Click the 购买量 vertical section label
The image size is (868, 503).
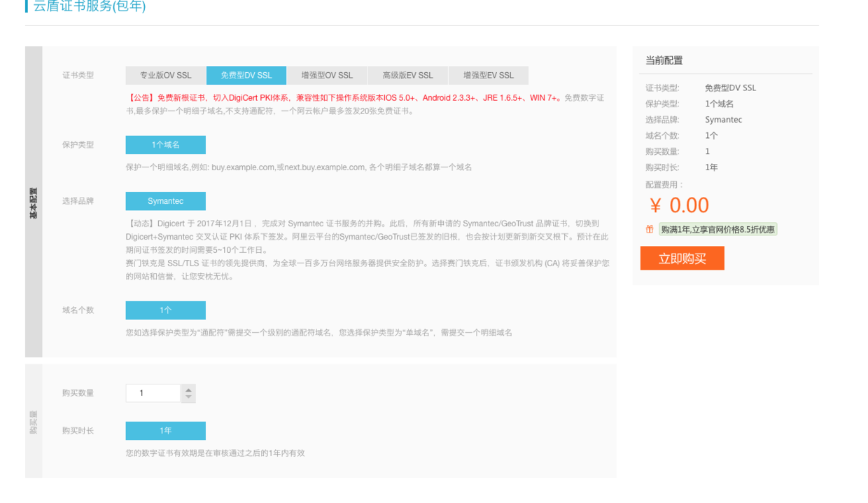(x=34, y=422)
